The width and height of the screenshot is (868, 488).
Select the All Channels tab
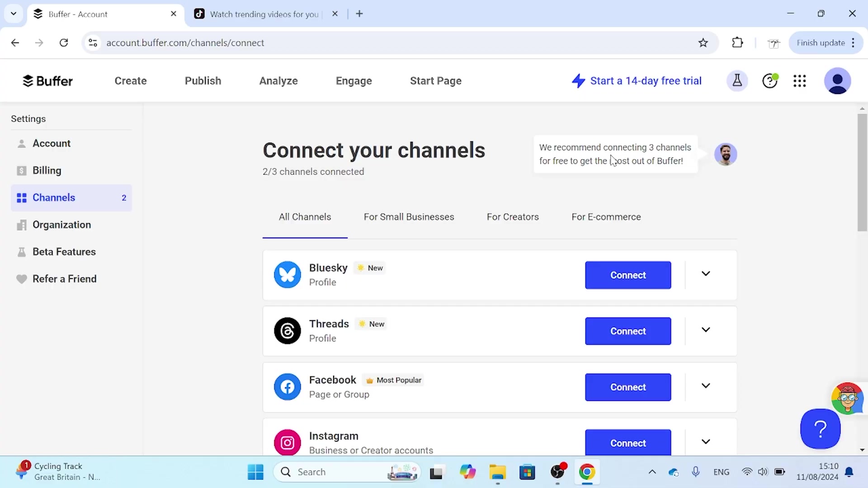[x=305, y=217]
